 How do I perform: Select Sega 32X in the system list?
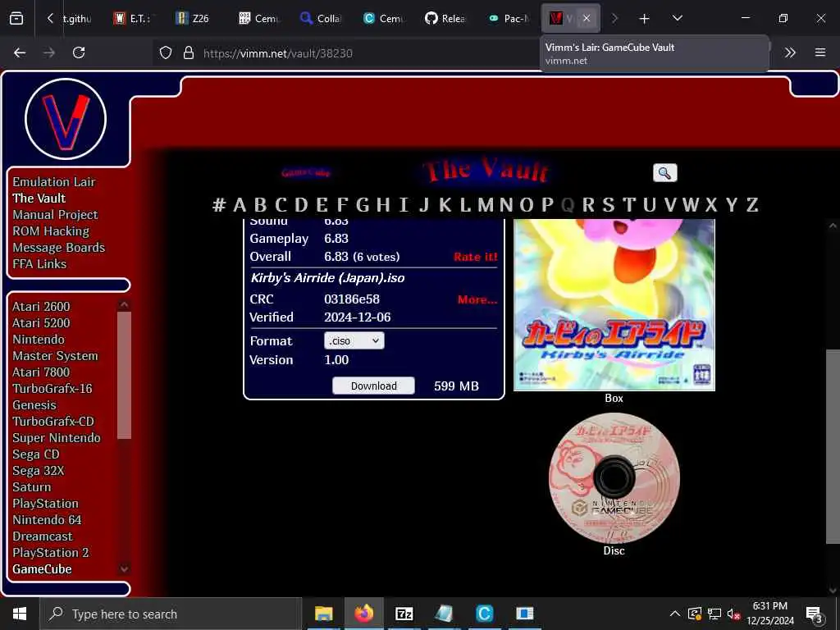pyautogui.click(x=38, y=470)
